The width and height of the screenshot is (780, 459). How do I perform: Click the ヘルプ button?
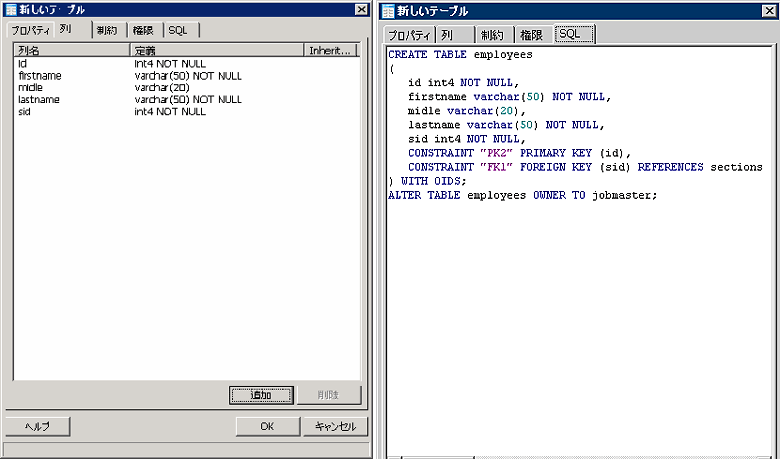click(x=37, y=426)
